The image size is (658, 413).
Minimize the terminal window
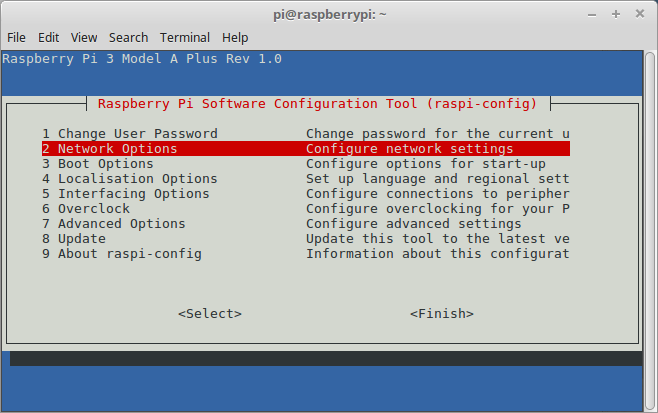(593, 14)
